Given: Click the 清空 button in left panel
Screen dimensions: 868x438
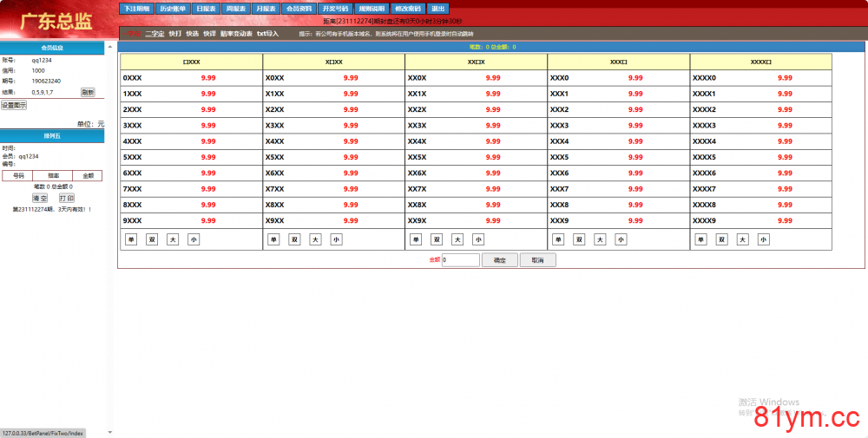Looking at the screenshot, I should 40,198.
